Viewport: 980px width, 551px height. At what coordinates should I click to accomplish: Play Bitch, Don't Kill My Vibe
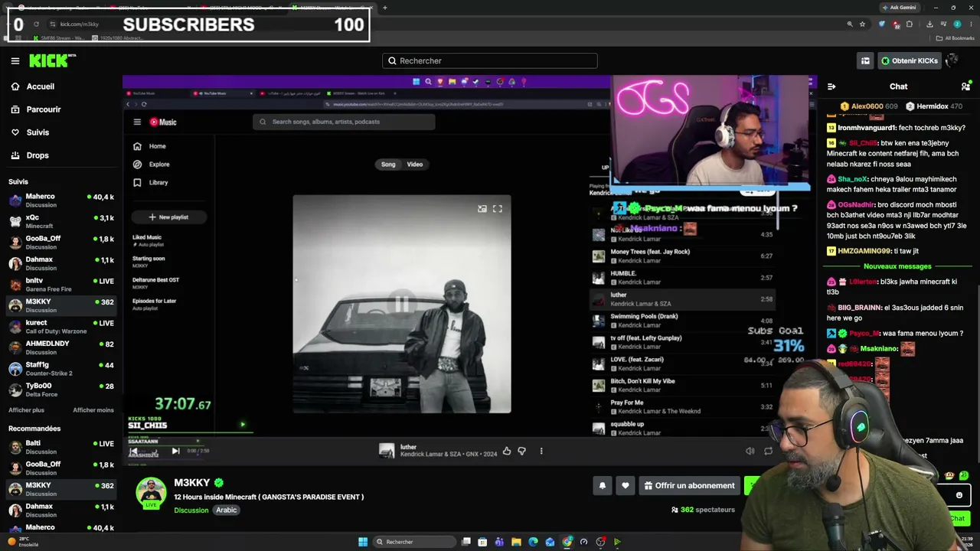[683, 385]
